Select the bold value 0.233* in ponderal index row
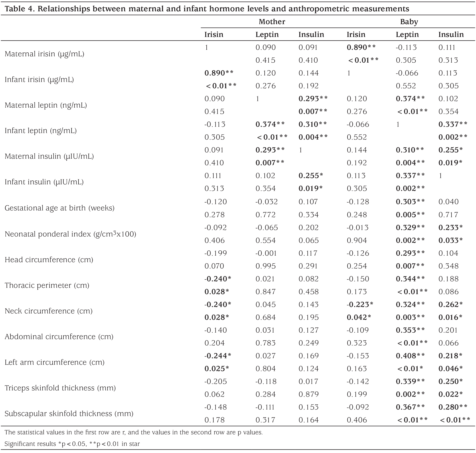This screenshot has height=453, width=476. click(450, 227)
